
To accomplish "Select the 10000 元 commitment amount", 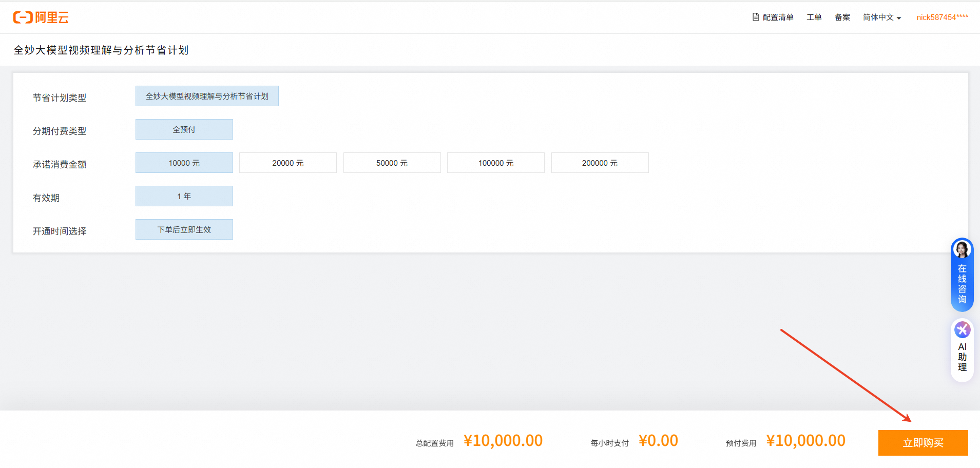I will pos(184,163).
